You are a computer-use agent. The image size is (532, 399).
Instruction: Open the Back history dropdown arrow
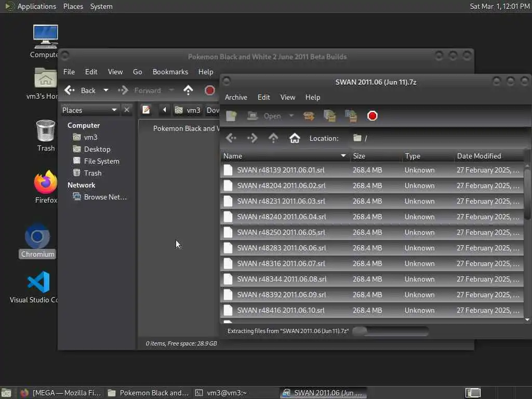pyautogui.click(x=106, y=90)
